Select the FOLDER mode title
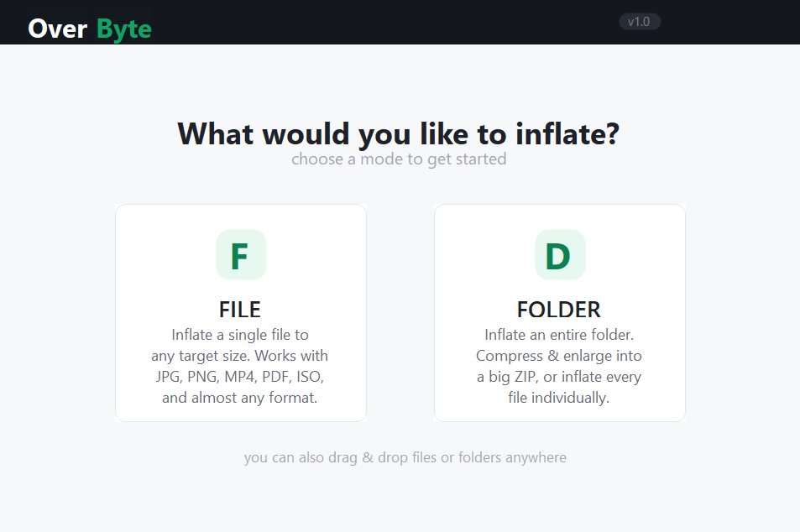Screen dimensions: 800x532 point(559,309)
